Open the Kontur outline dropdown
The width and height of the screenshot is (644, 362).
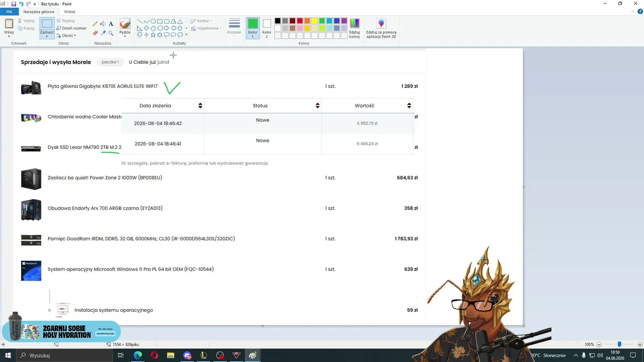tap(201, 21)
